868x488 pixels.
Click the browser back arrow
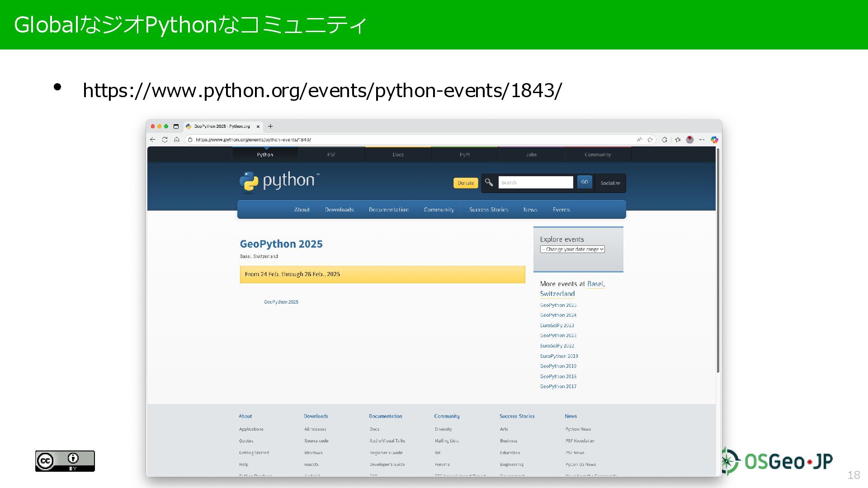point(153,140)
